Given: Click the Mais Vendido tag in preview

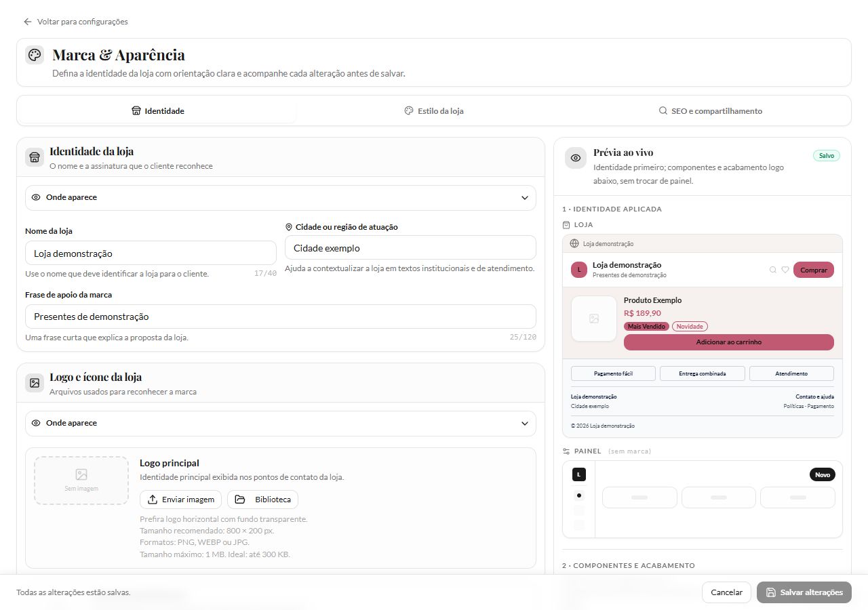Looking at the screenshot, I should [647, 327].
